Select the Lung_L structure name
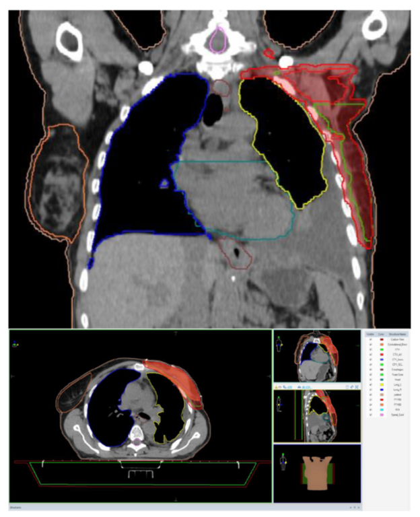The height and width of the screenshot is (517, 420). [x=397, y=385]
